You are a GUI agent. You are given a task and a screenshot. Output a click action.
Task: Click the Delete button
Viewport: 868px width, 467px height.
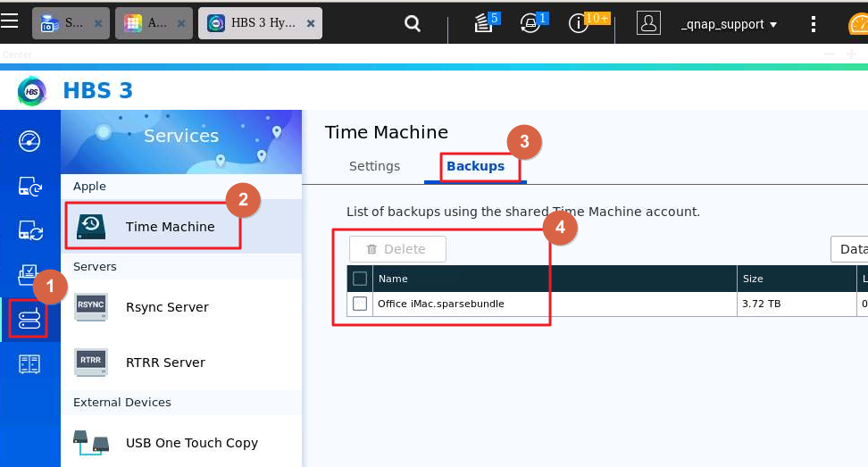(x=397, y=249)
